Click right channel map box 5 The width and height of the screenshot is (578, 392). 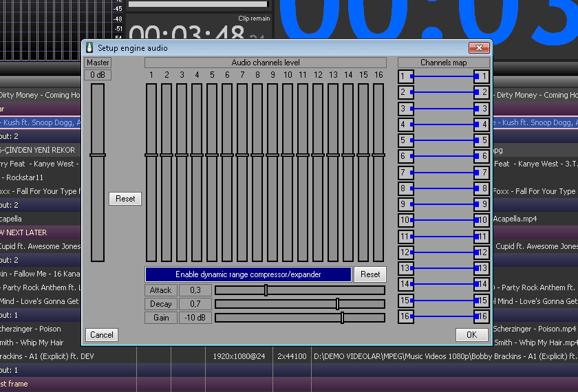tap(482, 140)
